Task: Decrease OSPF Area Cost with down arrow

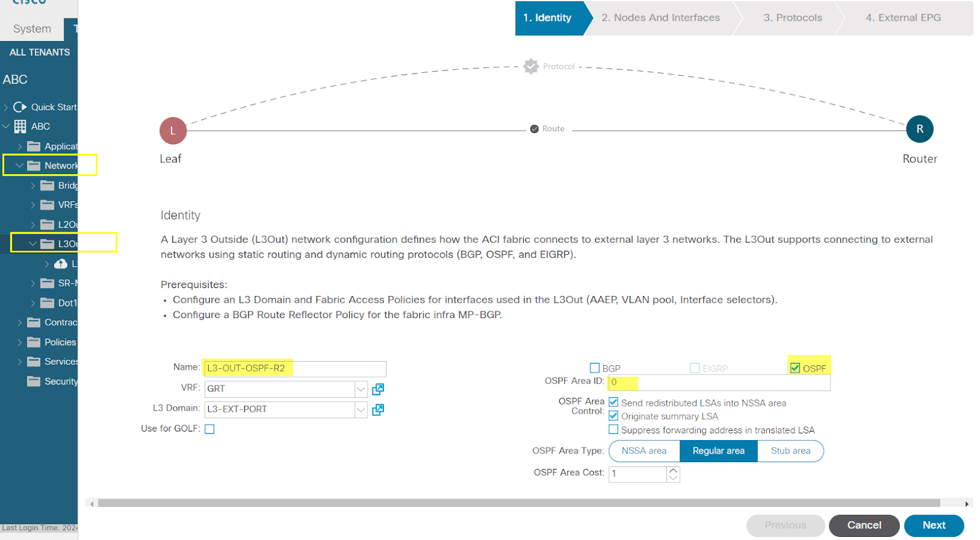Action: (x=673, y=478)
